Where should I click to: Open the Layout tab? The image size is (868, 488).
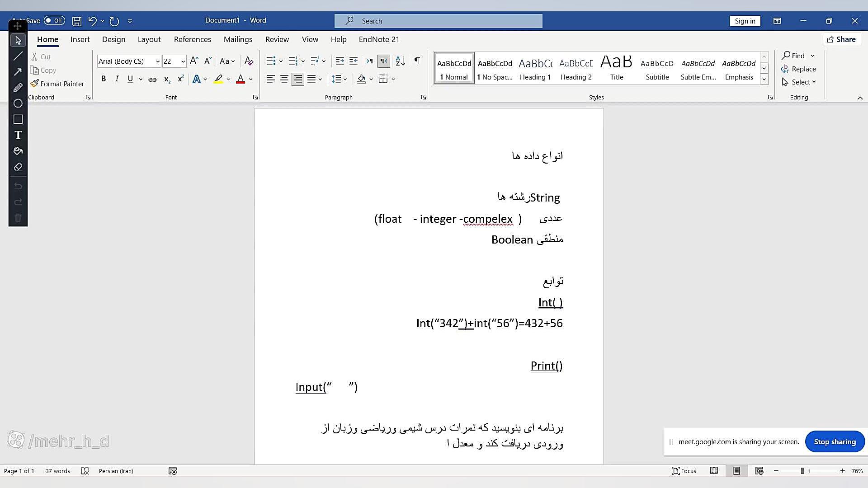pyautogui.click(x=149, y=39)
